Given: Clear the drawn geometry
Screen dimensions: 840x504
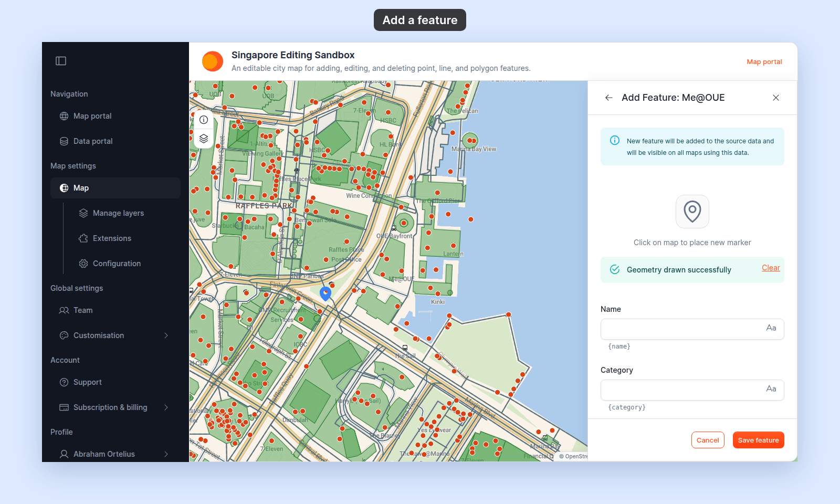Looking at the screenshot, I should (x=771, y=268).
